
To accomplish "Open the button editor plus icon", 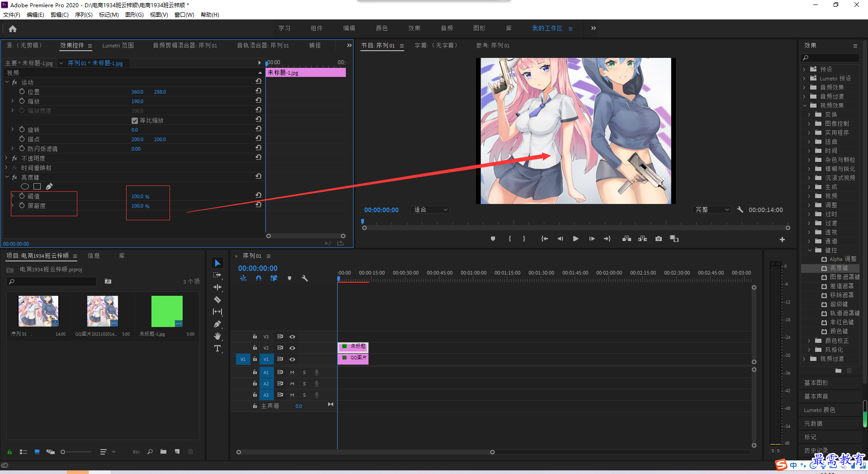I will (x=782, y=239).
